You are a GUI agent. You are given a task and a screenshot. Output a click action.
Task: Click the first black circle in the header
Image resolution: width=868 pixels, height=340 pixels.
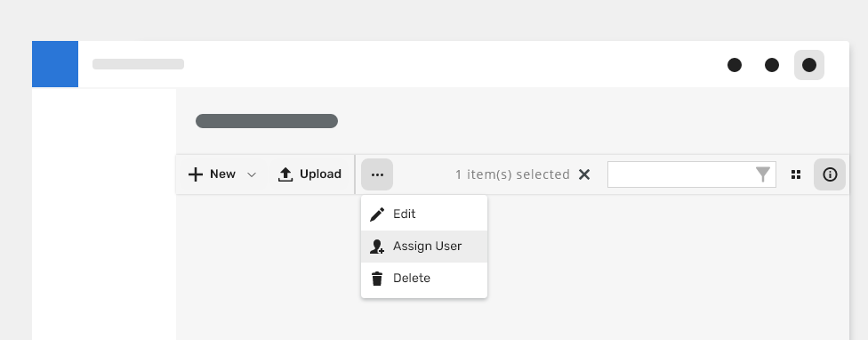coord(734,65)
